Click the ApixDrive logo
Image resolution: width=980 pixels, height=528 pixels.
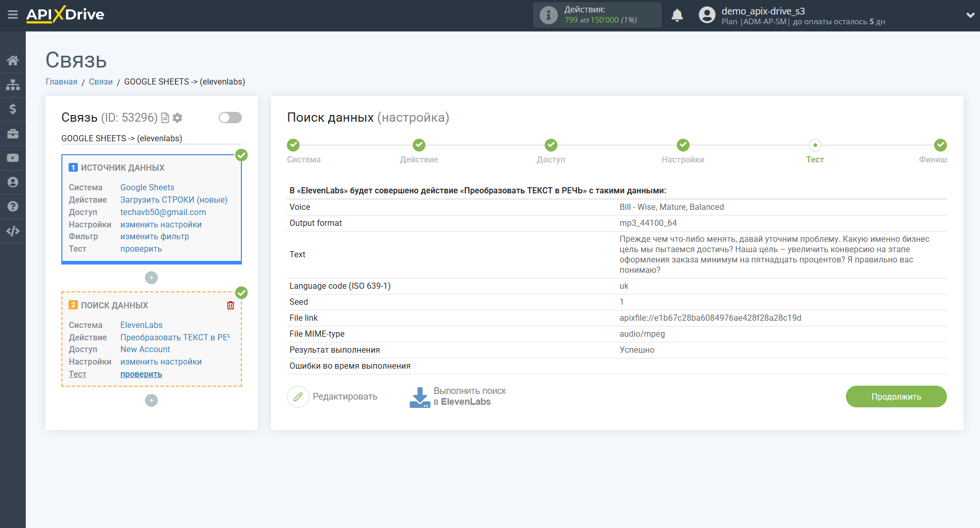click(x=64, y=15)
